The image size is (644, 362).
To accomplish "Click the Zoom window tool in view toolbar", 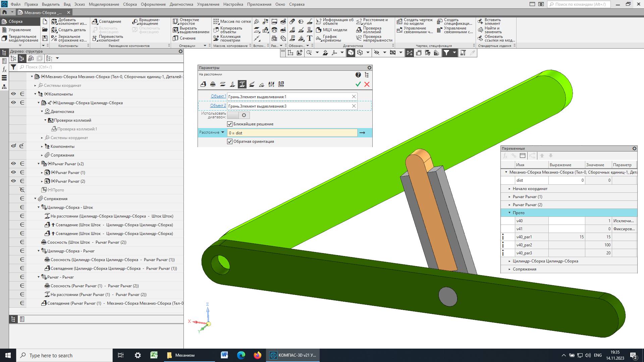I will pyautogui.click(x=309, y=53).
